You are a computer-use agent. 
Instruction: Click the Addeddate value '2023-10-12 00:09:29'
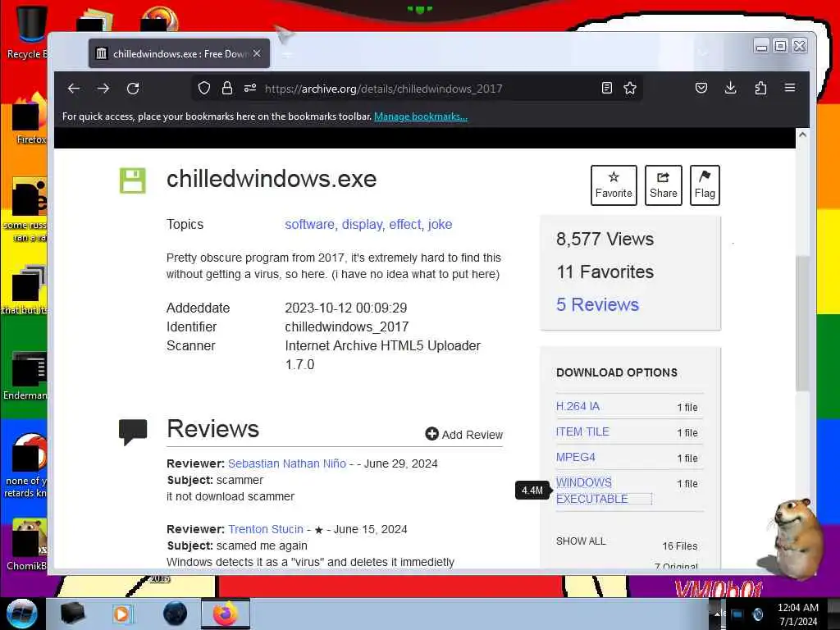click(346, 308)
